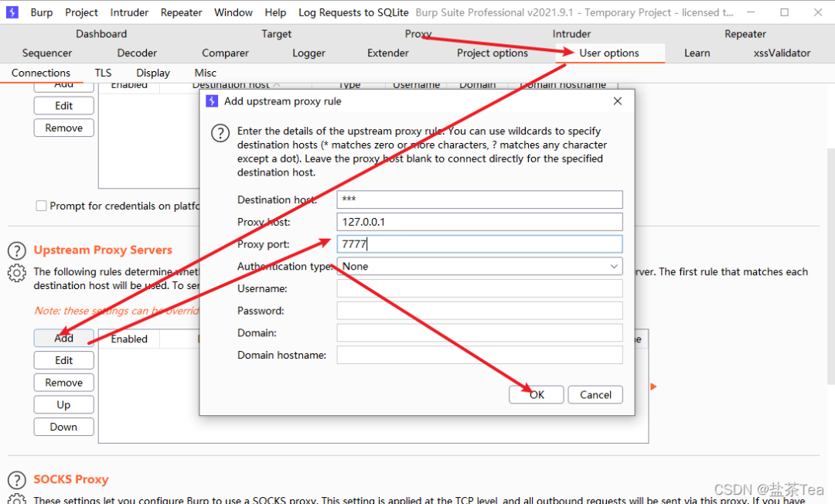Cancel the upstream proxy rule dialog

[595, 395]
